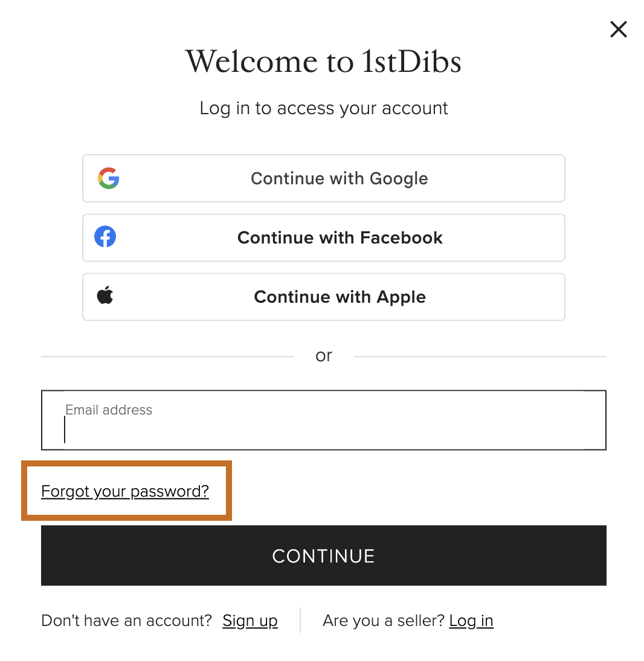The width and height of the screenshot is (644, 661).
Task: Pick Continue with Apple text
Action: (x=340, y=297)
